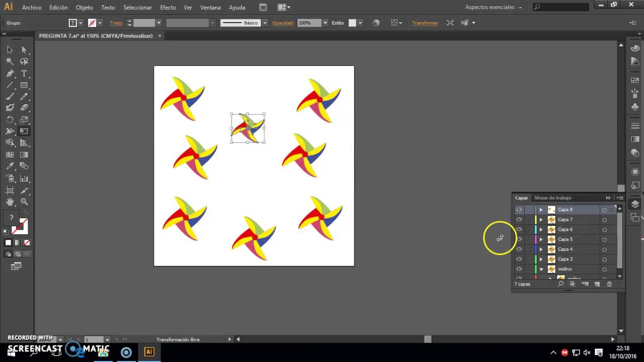Expand the Capa 5 layer
This screenshot has width=644, height=362.
click(541, 239)
